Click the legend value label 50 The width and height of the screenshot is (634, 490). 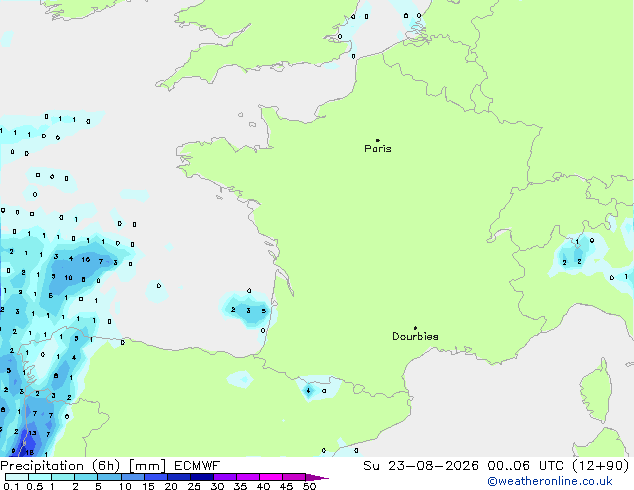309,486
